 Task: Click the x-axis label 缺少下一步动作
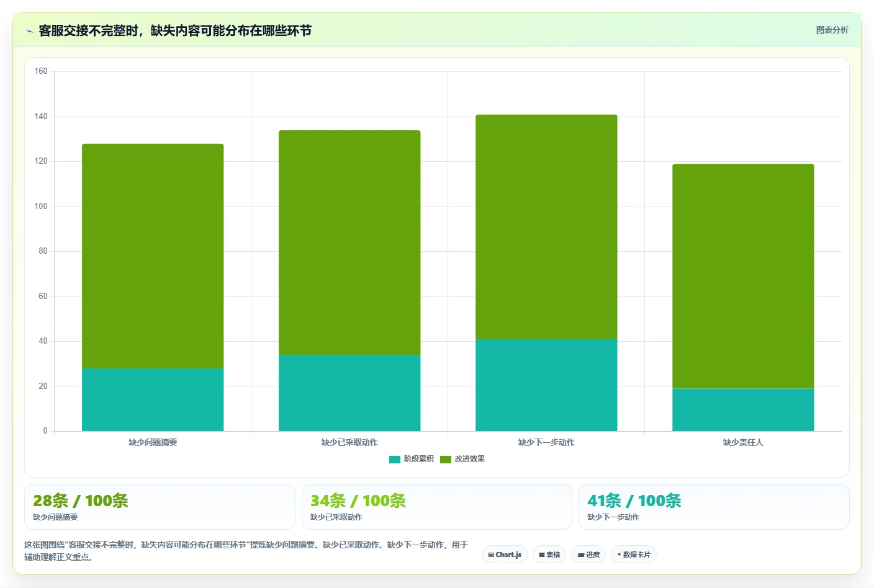click(x=546, y=442)
